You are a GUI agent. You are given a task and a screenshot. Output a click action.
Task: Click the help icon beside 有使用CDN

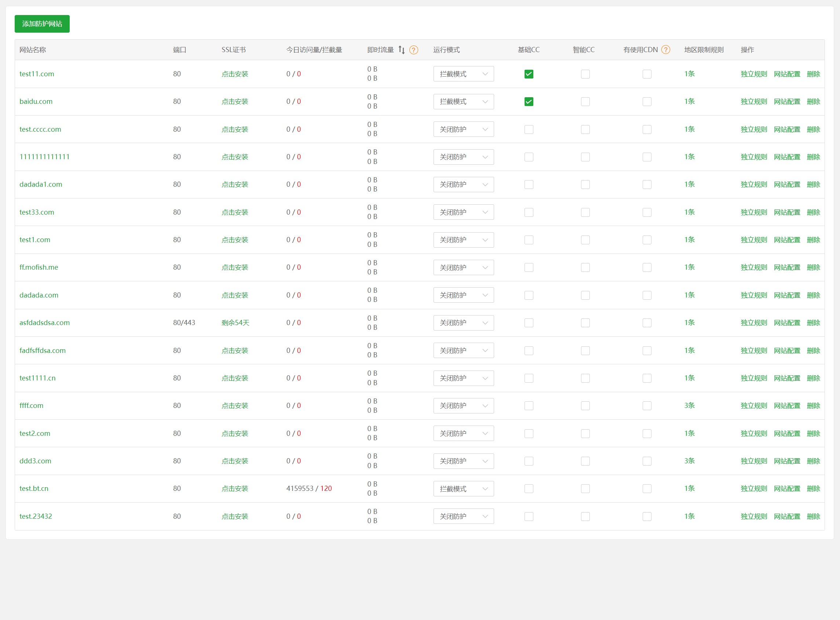coord(665,50)
